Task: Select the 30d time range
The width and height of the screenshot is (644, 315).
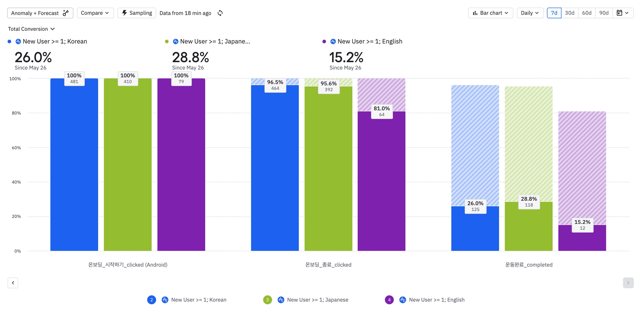Action: pos(569,13)
